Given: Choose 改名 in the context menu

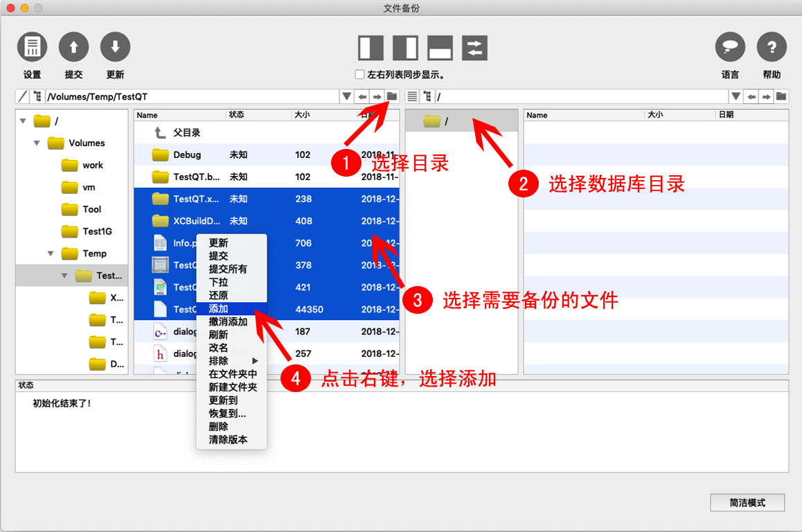Looking at the screenshot, I should 232,348.
